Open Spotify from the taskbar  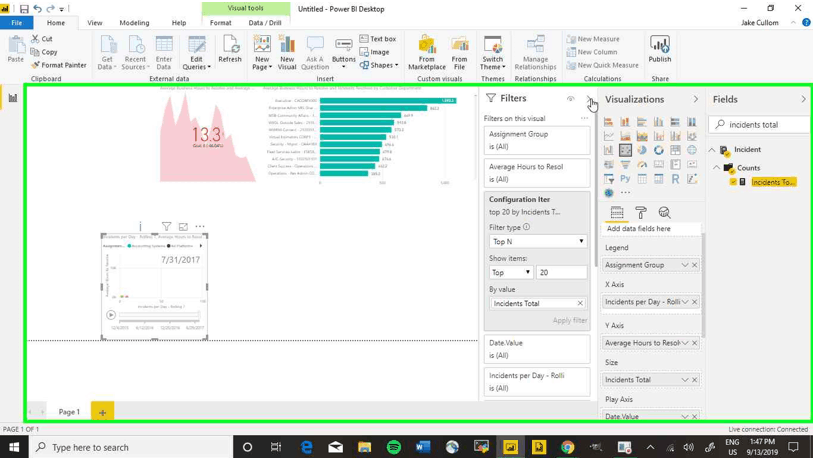coord(393,447)
